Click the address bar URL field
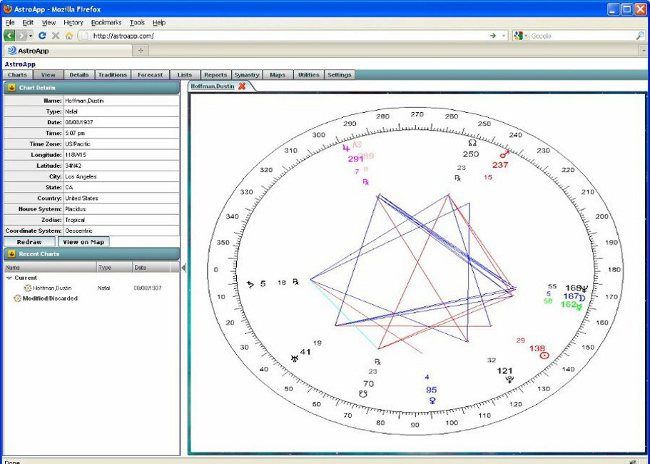 click(280, 35)
